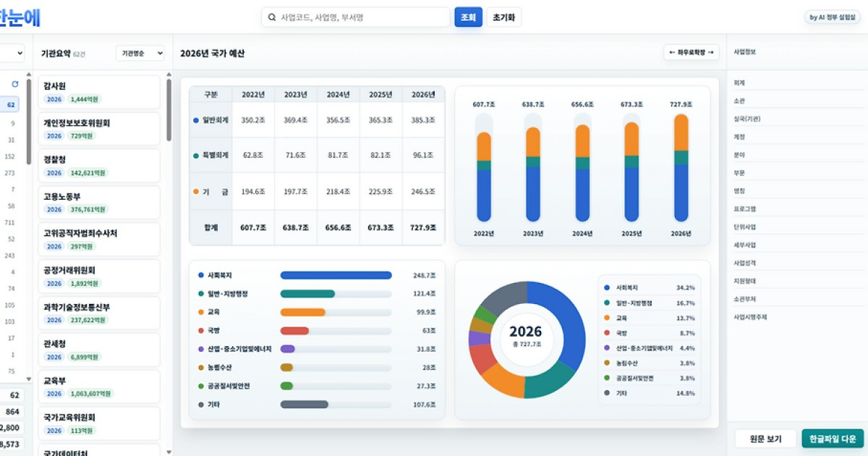Click the 초기화 reset button
The height and width of the screenshot is (456, 868).
pos(503,17)
